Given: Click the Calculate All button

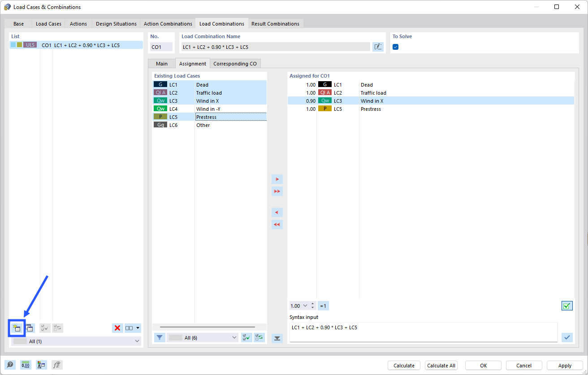Looking at the screenshot, I should 441,365.
